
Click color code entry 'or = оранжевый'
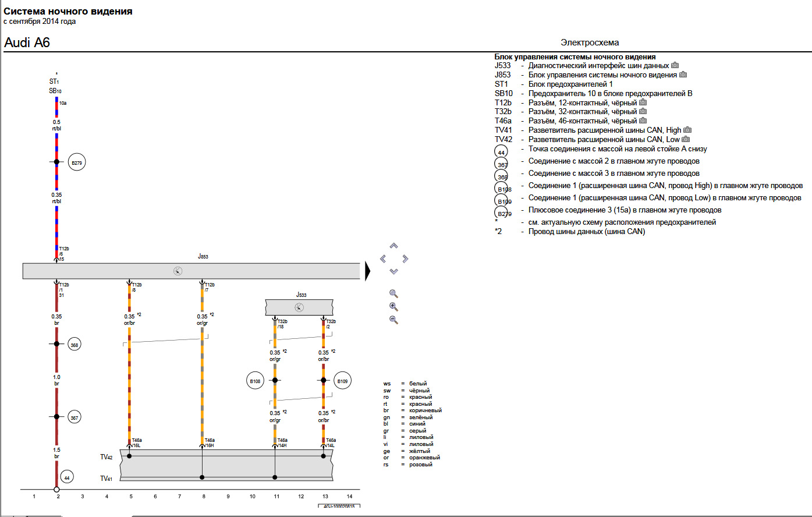[412, 458]
